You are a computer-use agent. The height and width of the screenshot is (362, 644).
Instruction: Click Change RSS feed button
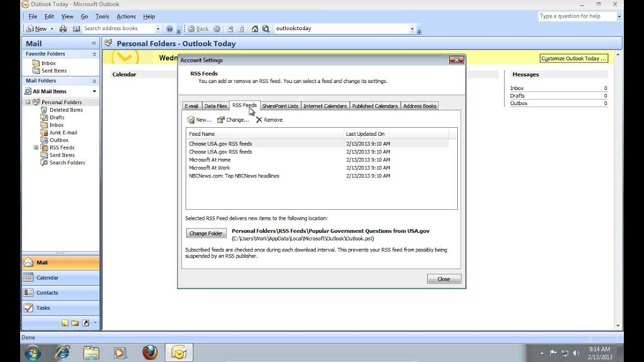tap(233, 120)
